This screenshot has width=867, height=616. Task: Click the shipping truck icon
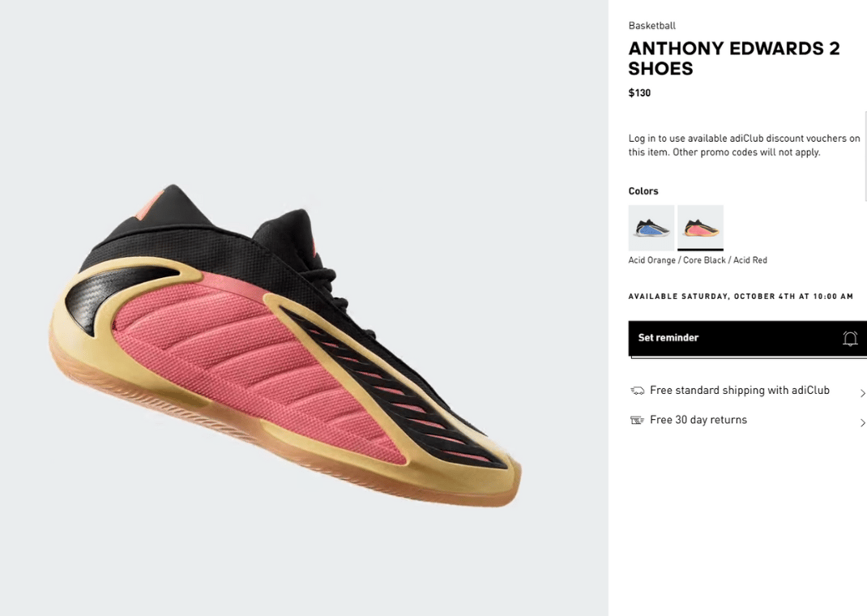pyautogui.click(x=638, y=391)
